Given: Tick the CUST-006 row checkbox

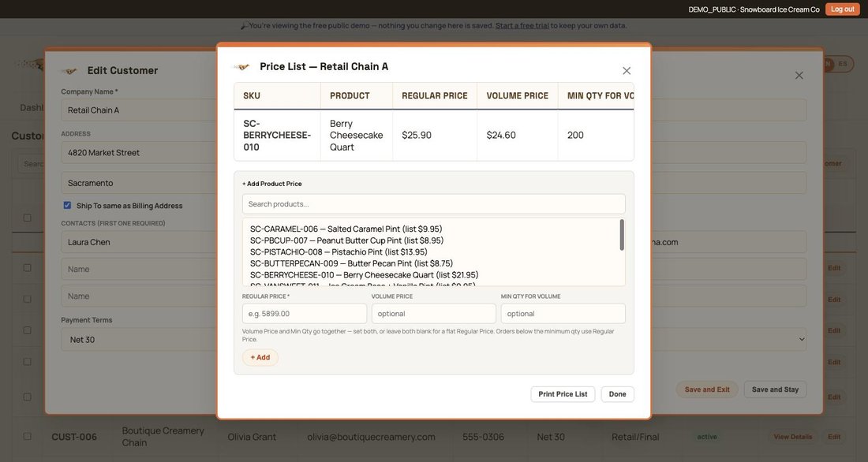Looking at the screenshot, I should tap(27, 436).
